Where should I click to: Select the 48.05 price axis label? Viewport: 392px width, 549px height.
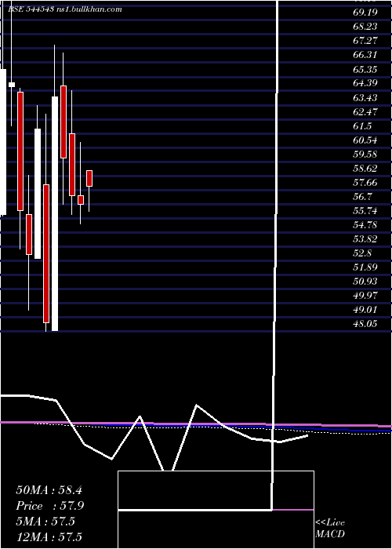pos(365,324)
